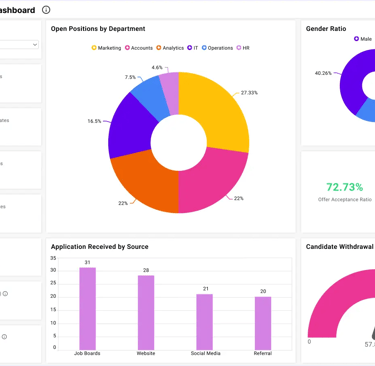Click the 4.6% label on donut chart

[157, 67]
